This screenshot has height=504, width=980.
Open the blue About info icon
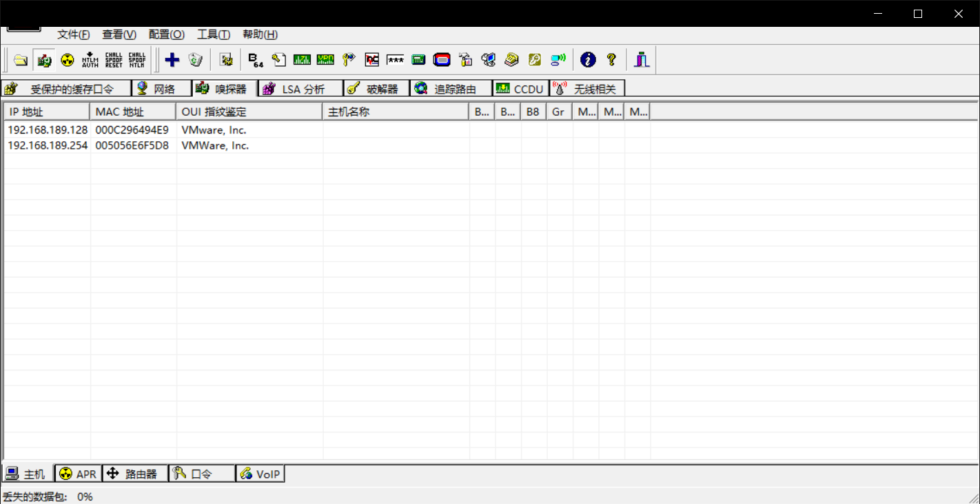click(x=588, y=60)
